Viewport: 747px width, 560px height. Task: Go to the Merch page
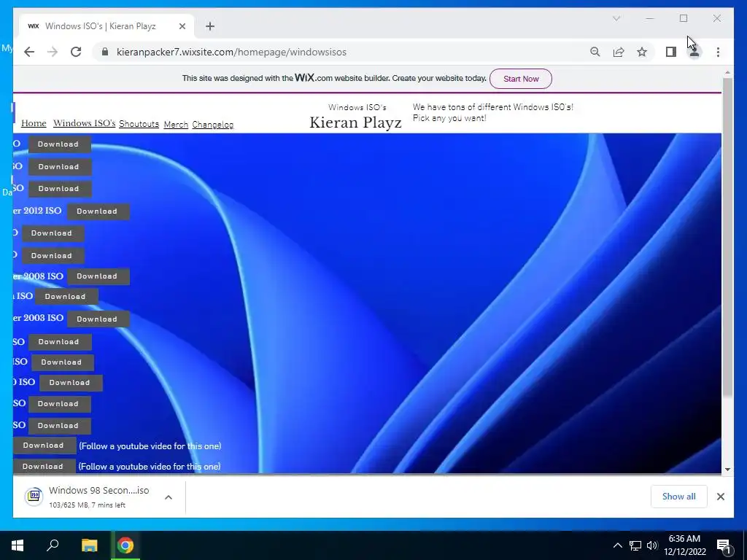pyautogui.click(x=176, y=124)
